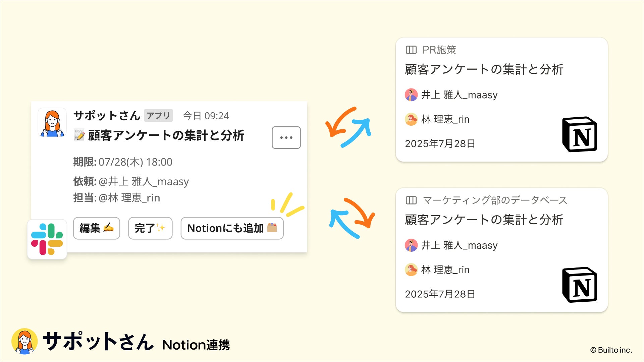Click Notion logo in マーケティング部 card
644x362 pixels.
(580, 285)
